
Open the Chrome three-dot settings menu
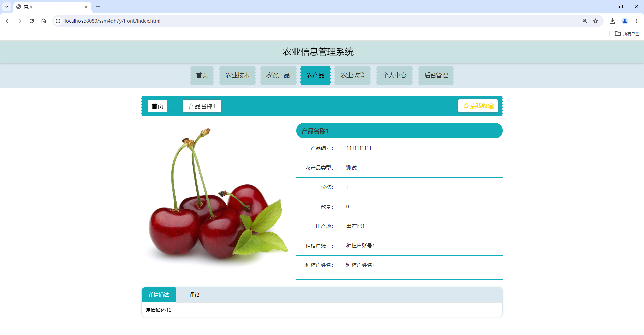click(x=637, y=21)
